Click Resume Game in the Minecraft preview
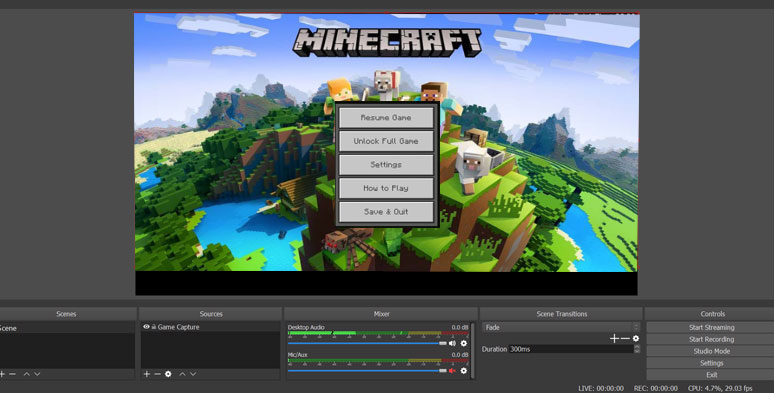This screenshot has height=393, width=774. (x=386, y=118)
